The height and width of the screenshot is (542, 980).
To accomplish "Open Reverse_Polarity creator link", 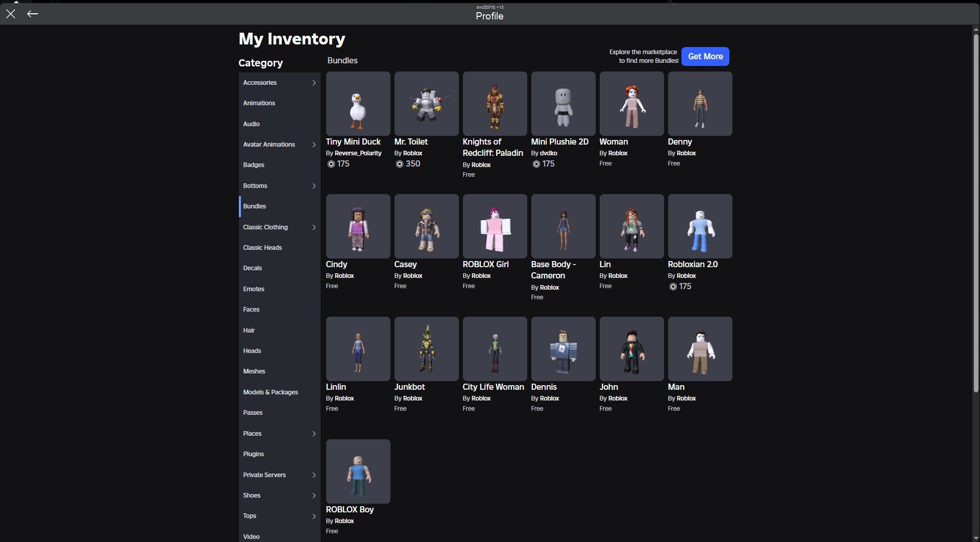I will pos(358,153).
